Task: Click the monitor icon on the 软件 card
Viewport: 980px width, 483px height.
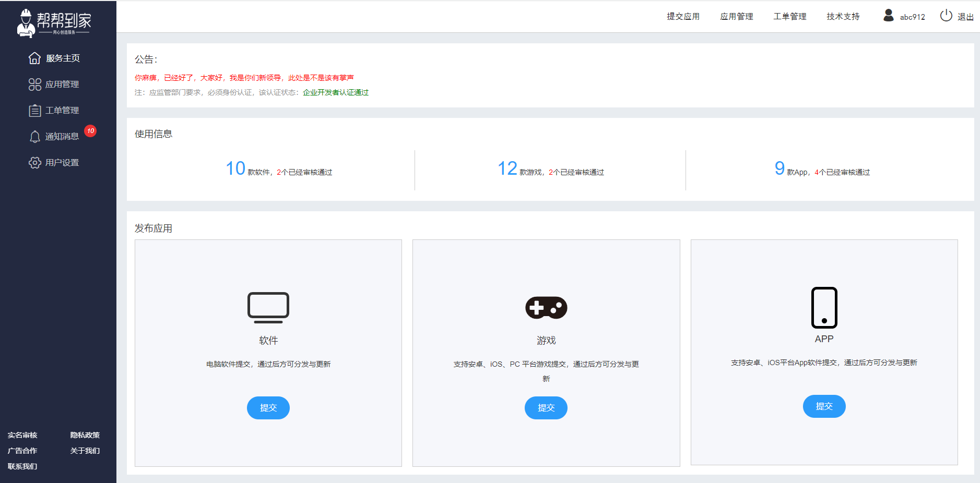Action: click(x=268, y=307)
